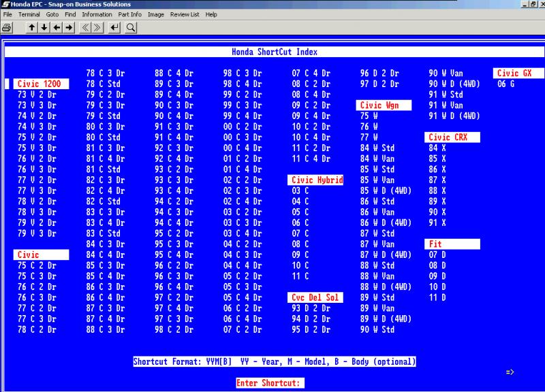Click the '95 D 2 Dr' Del Sol entry

point(311,329)
